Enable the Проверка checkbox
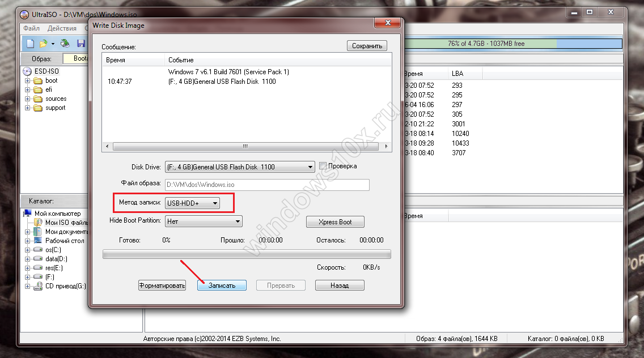Screen dimensions: 644x358 (x=323, y=166)
